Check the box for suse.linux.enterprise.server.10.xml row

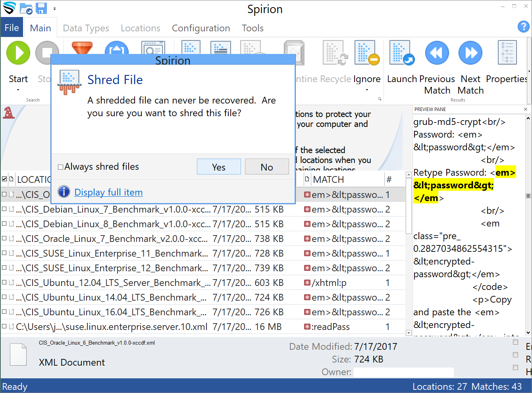coord(4,326)
